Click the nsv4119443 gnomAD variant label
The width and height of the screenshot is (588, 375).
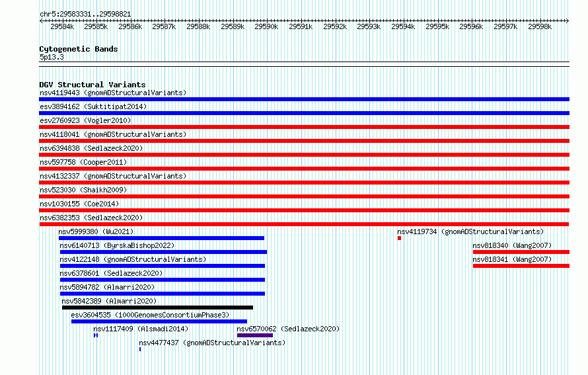click(x=113, y=93)
